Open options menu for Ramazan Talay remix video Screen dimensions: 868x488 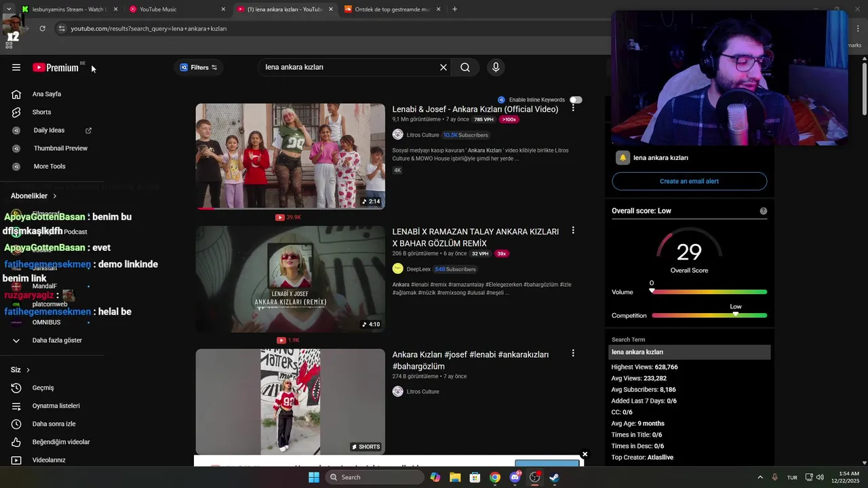(x=573, y=230)
